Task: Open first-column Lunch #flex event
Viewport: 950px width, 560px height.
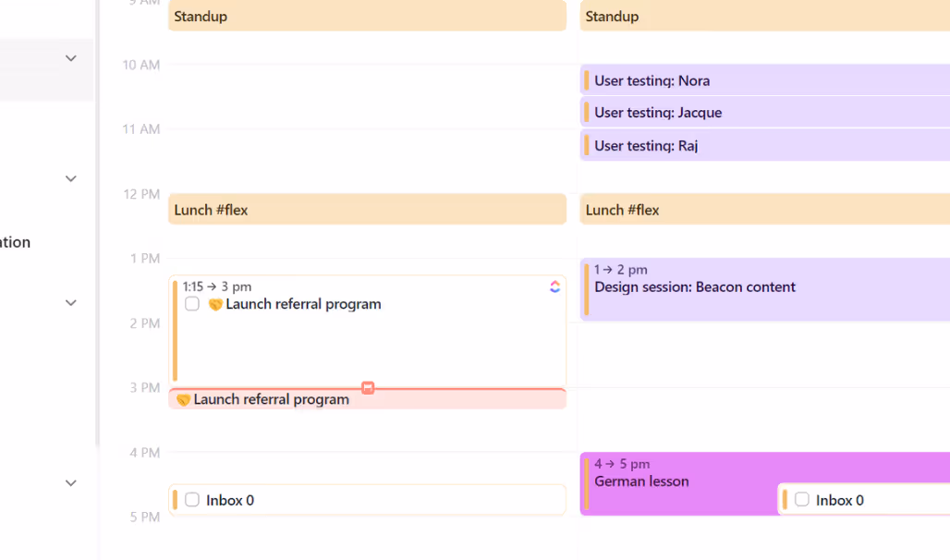Action: (x=367, y=209)
